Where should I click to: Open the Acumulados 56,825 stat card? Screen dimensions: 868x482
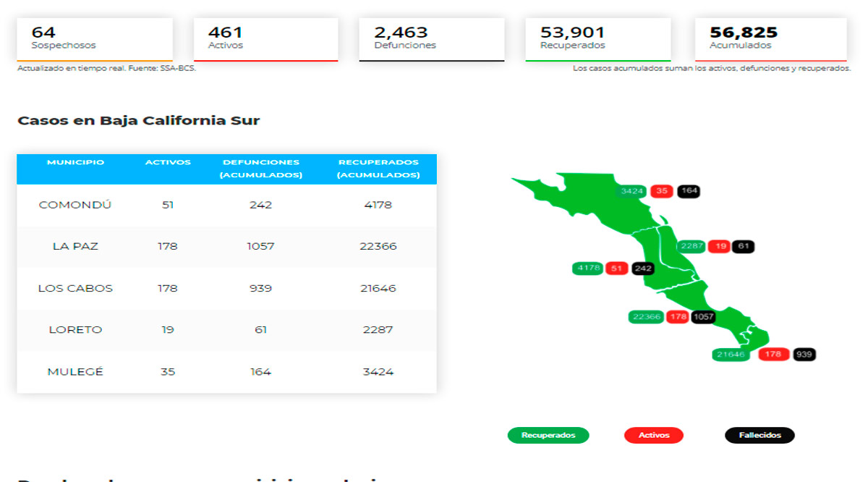tap(770, 39)
